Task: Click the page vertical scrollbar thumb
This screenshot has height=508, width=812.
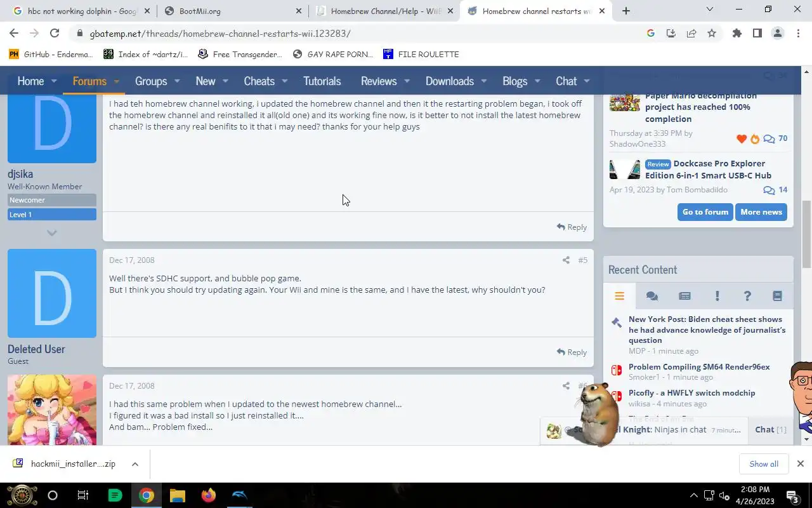Action: click(x=806, y=234)
